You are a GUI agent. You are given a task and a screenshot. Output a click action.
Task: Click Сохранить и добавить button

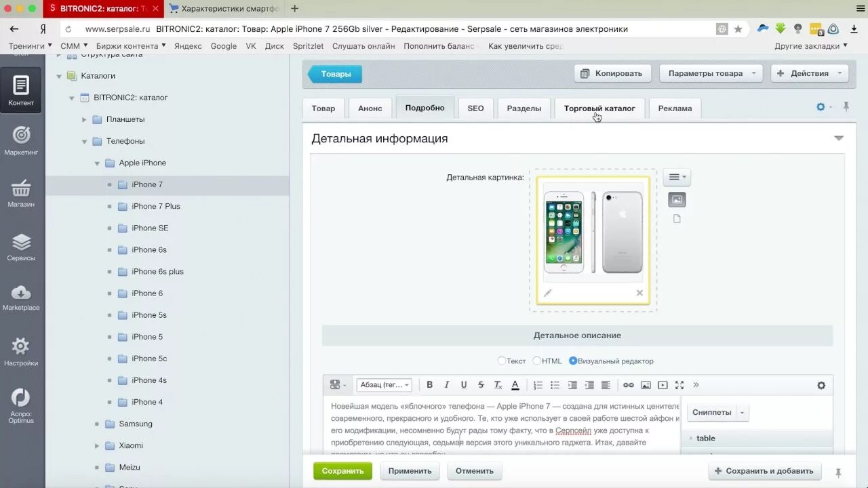(765, 471)
